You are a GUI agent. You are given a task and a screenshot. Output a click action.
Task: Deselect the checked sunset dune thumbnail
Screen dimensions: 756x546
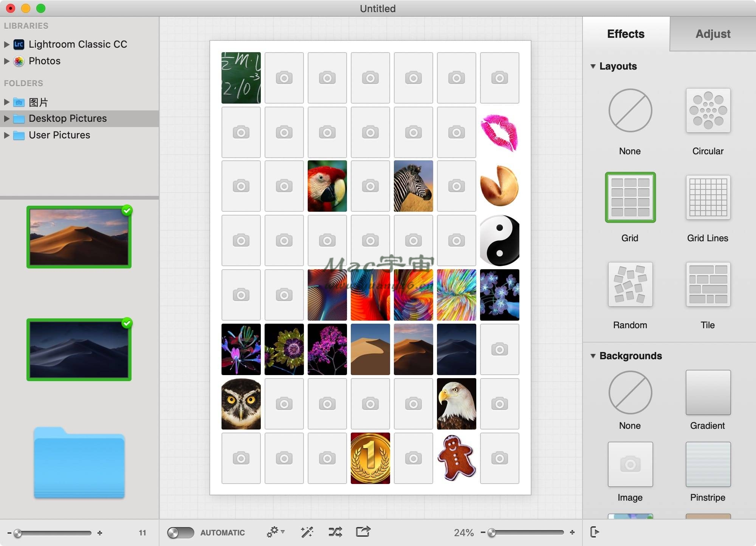(x=79, y=237)
